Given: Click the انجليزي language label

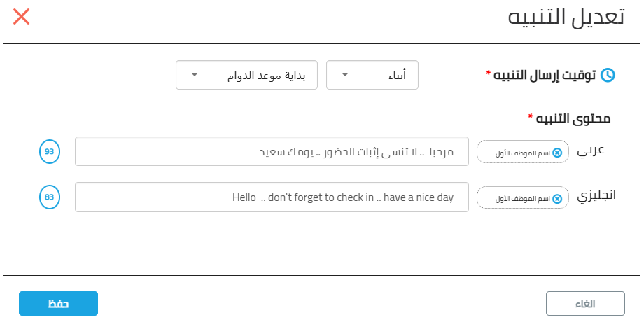Looking at the screenshot, I should coord(596,195).
